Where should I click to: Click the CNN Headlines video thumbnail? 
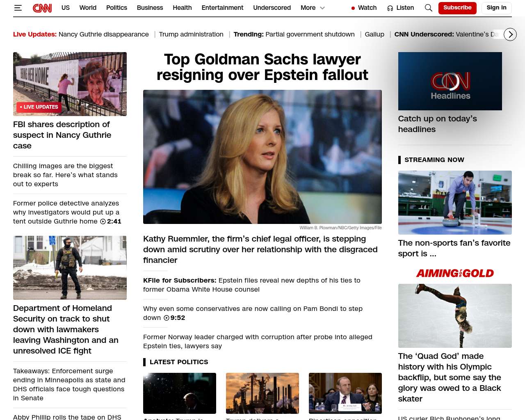click(450, 81)
